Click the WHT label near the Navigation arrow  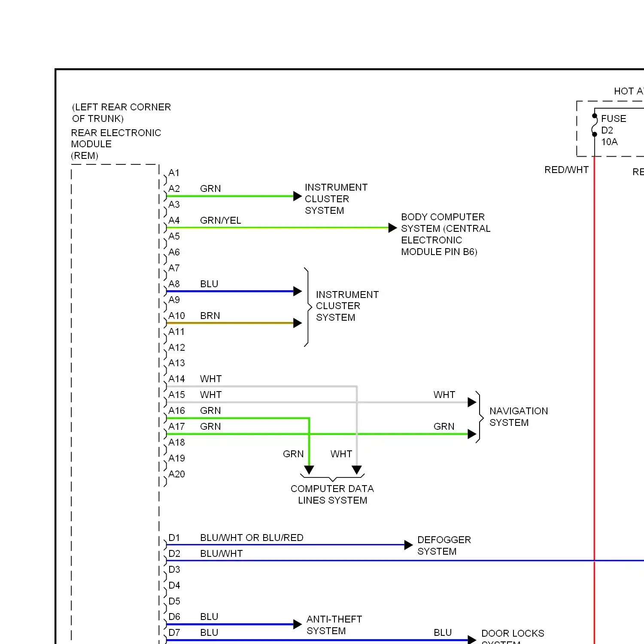444,395
